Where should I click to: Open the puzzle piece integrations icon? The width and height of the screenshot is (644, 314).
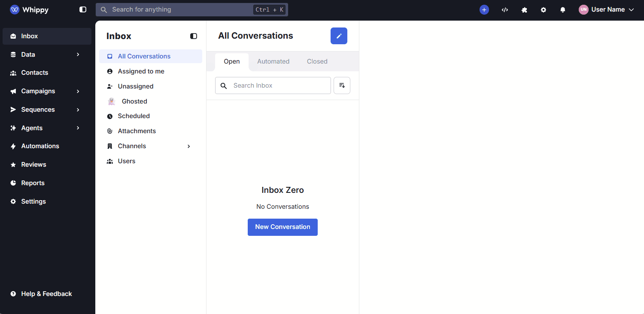click(524, 9)
